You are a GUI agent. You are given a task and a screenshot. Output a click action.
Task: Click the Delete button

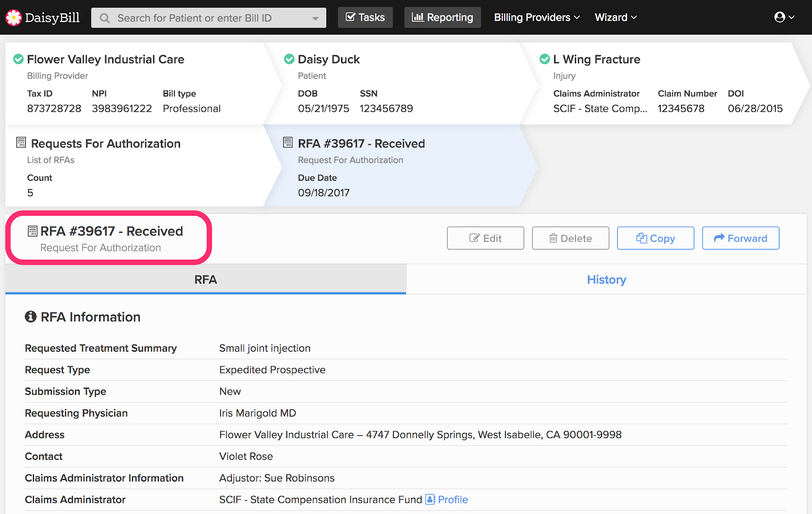(570, 238)
